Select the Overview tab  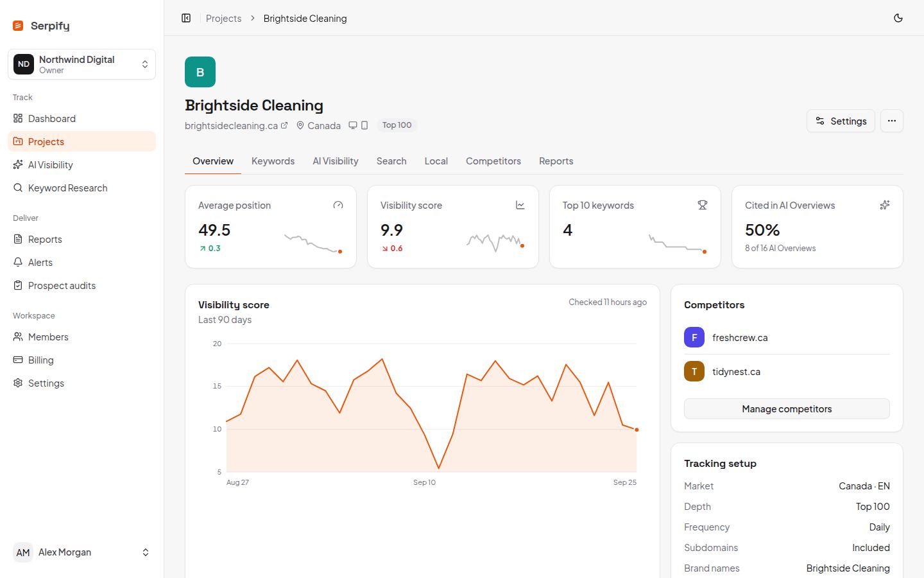coord(213,161)
